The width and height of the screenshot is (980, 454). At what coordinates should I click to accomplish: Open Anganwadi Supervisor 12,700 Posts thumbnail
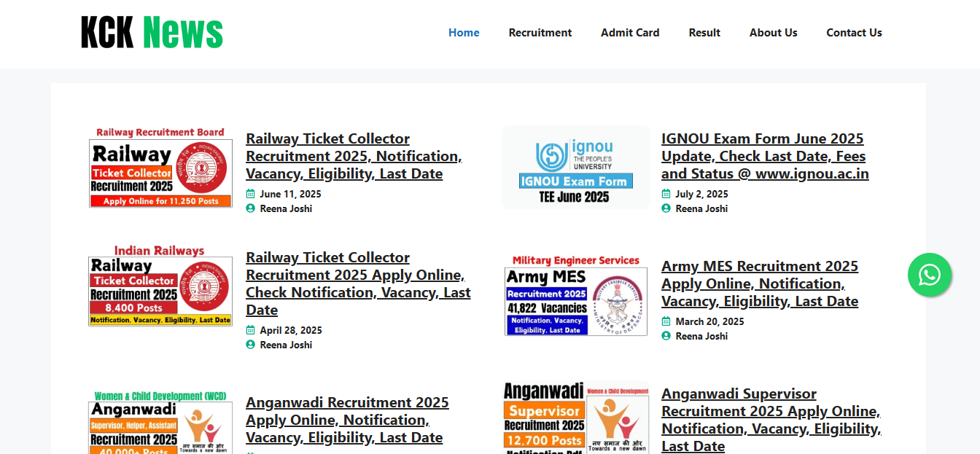click(576, 418)
